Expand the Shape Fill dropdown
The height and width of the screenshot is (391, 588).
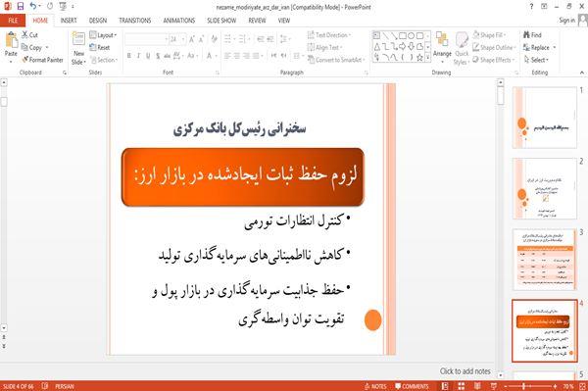[489, 35]
